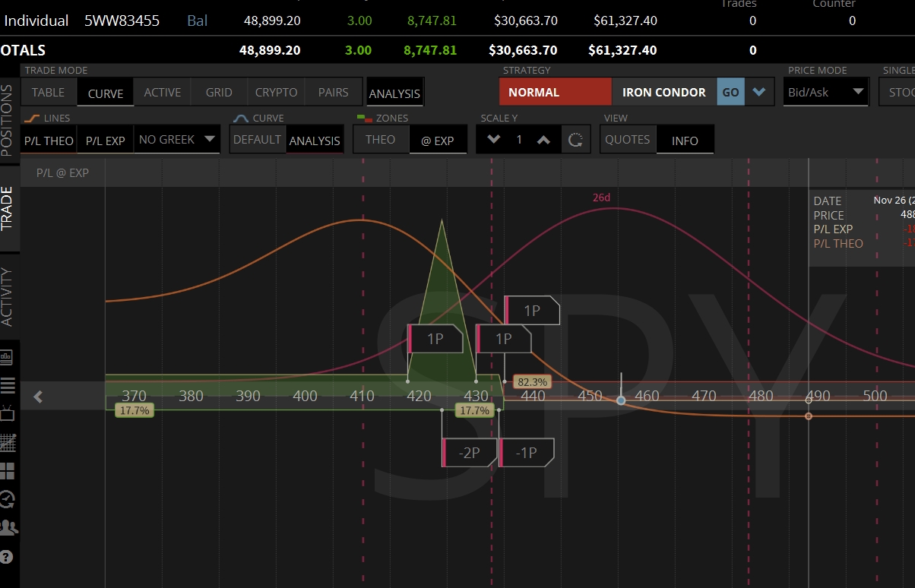Click the 26d expiration curve label
The height and width of the screenshot is (588, 915).
click(602, 198)
